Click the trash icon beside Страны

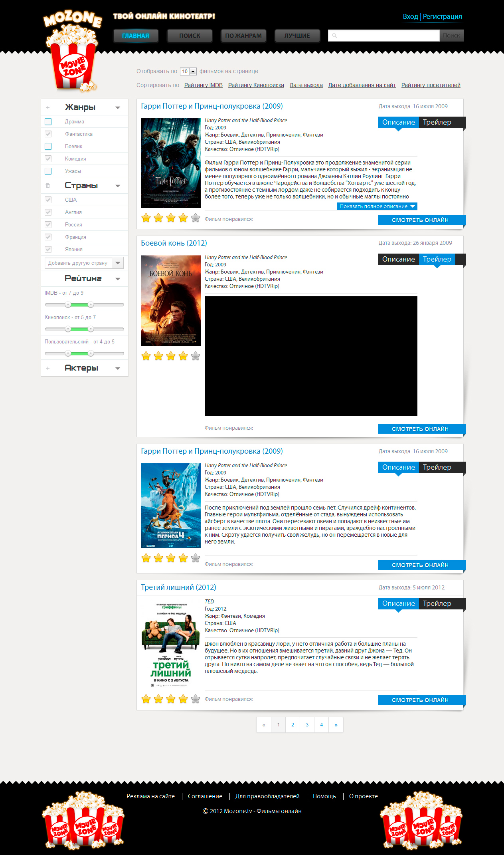(x=48, y=186)
